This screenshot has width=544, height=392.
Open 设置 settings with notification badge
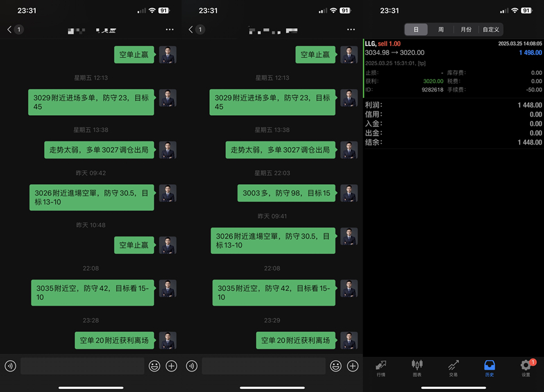pyautogui.click(x=526, y=368)
